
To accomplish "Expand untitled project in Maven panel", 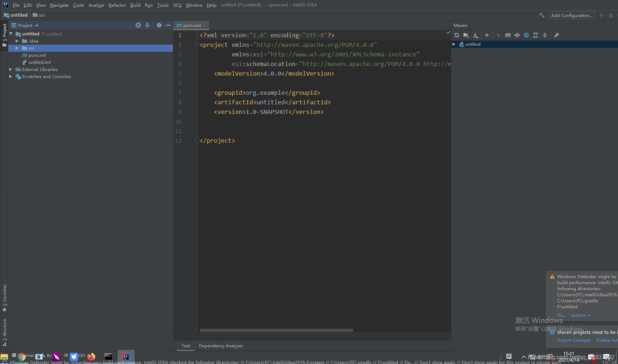I will [x=454, y=44].
